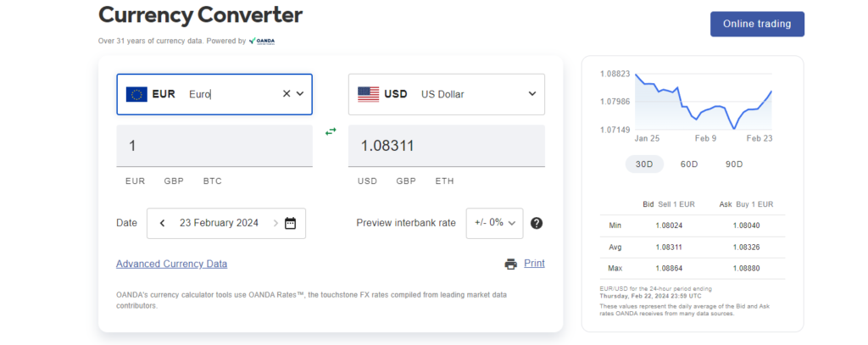Select BTC shortcut under source amount

click(213, 181)
